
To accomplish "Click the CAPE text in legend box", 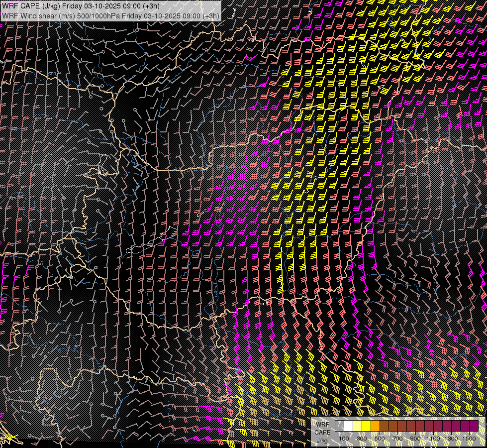I will (x=322, y=432).
